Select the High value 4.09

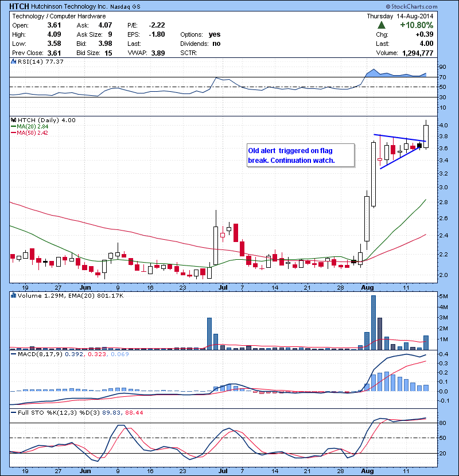(54, 34)
